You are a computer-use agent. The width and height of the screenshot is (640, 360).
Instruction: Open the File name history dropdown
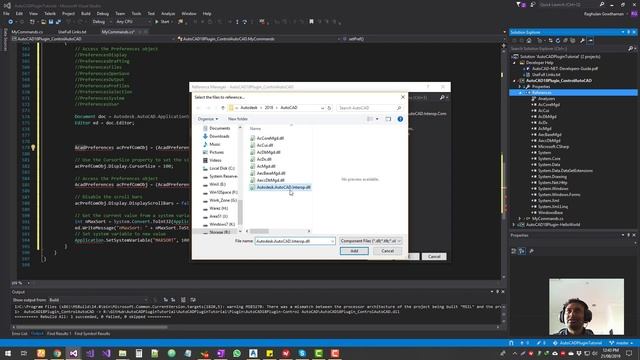333,241
